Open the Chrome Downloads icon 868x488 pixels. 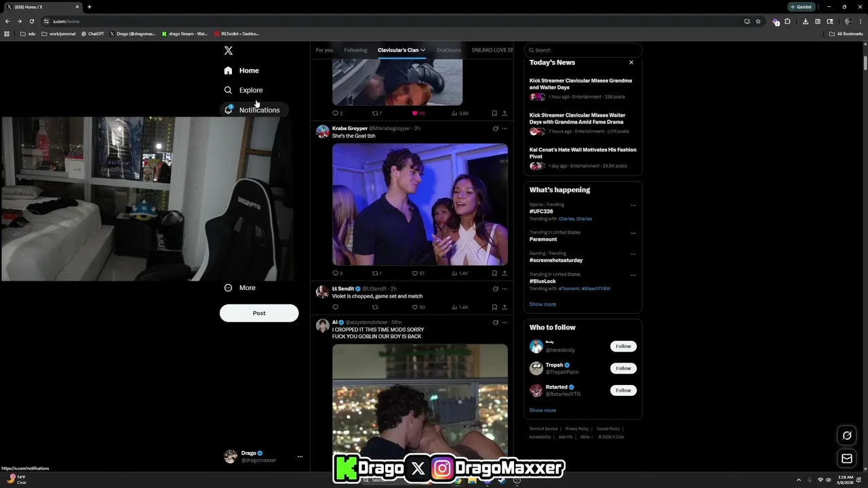point(805,21)
